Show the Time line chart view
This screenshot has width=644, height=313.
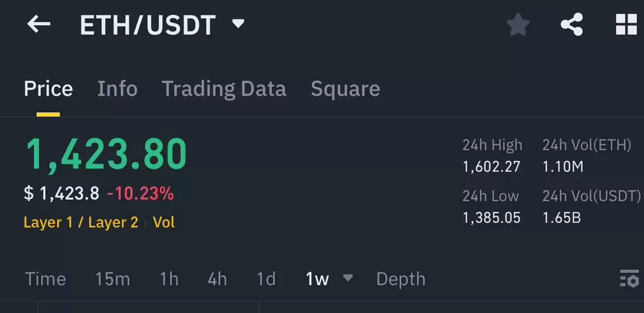point(45,279)
